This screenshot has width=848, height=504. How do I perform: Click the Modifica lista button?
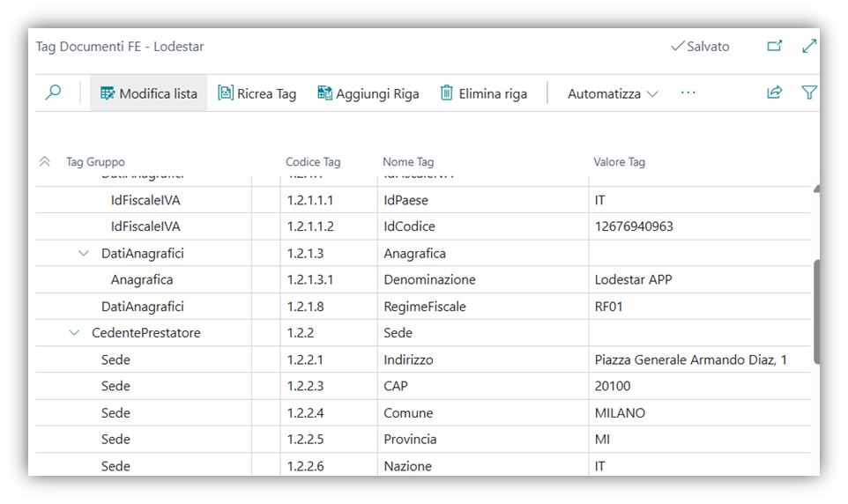click(x=148, y=93)
